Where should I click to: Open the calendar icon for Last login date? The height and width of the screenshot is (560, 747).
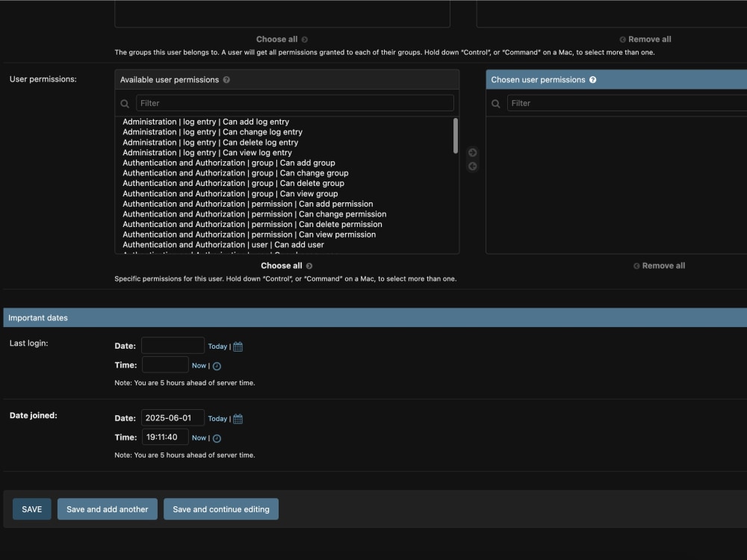[238, 346]
